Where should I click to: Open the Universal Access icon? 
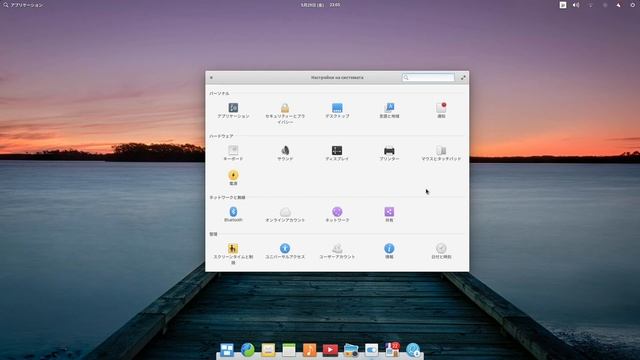(285, 248)
